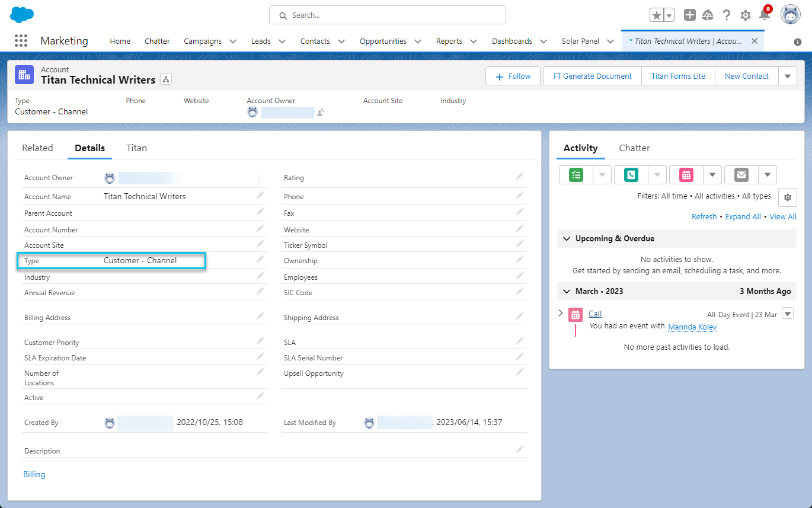This screenshot has height=508, width=812.
Task: Open the Help question mark icon
Action: pyautogui.click(x=726, y=15)
